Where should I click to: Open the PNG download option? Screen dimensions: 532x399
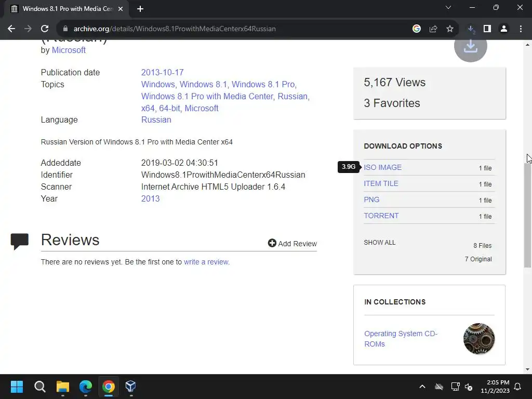(x=371, y=199)
